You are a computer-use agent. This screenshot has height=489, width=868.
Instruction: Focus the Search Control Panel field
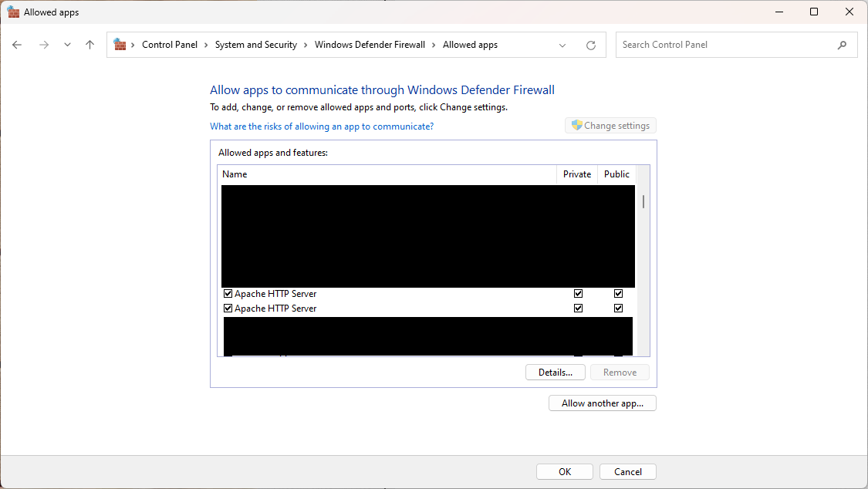[736, 45]
